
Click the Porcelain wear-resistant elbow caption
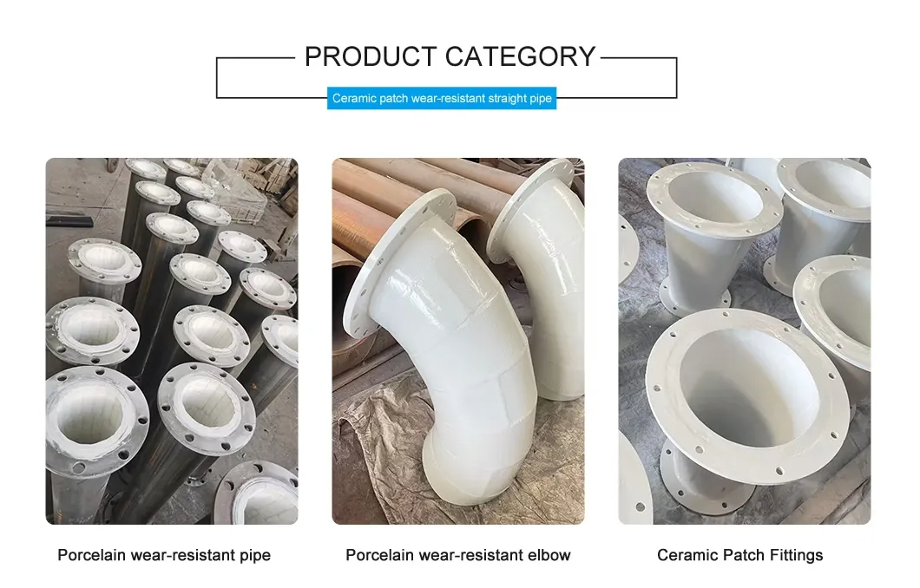pyautogui.click(x=458, y=555)
